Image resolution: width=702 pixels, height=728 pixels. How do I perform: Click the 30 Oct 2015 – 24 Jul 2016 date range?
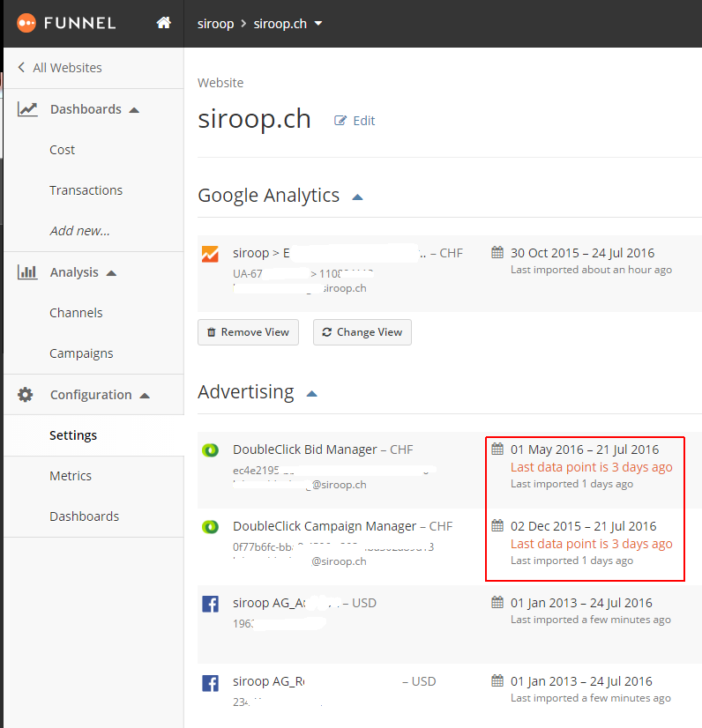[x=583, y=253]
